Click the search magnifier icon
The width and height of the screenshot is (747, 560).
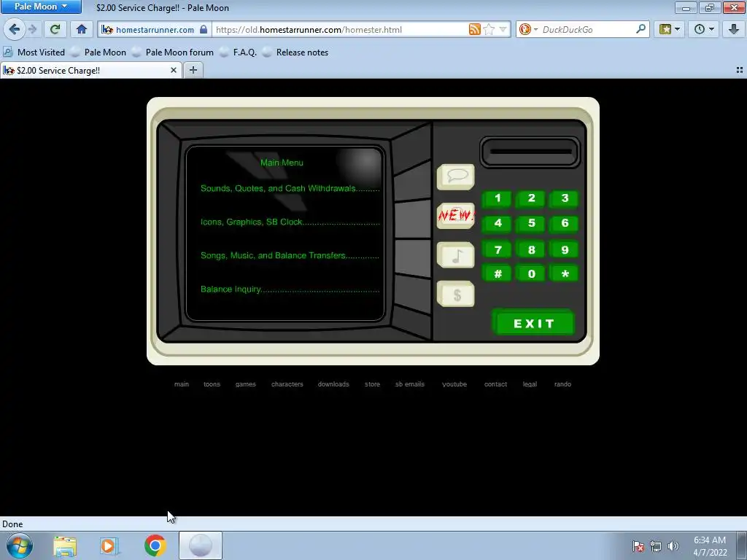click(640, 29)
